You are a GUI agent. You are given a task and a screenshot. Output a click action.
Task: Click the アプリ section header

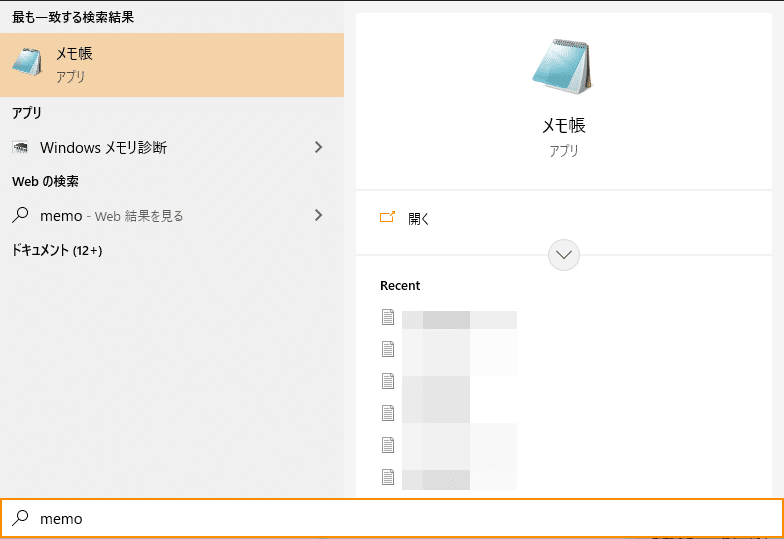pyautogui.click(x=27, y=113)
